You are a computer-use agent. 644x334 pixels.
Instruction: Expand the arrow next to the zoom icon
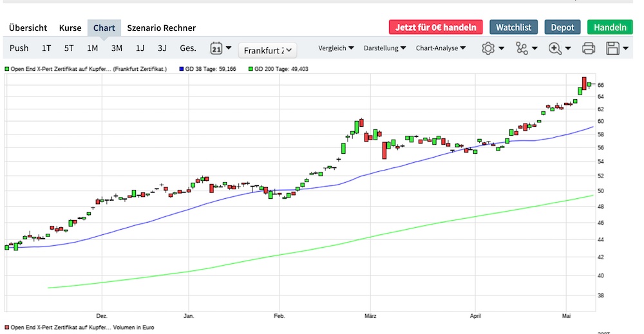pyautogui.click(x=568, y=48)
